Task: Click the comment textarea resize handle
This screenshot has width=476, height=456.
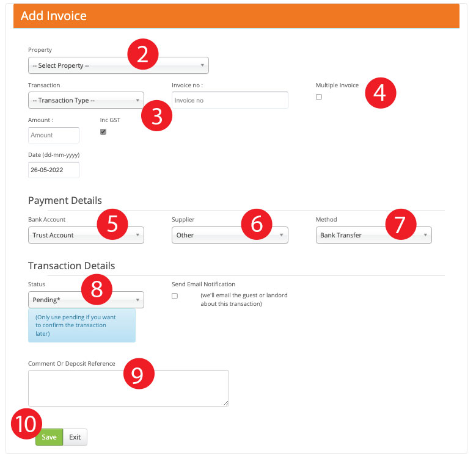Action: pos(226,403)
